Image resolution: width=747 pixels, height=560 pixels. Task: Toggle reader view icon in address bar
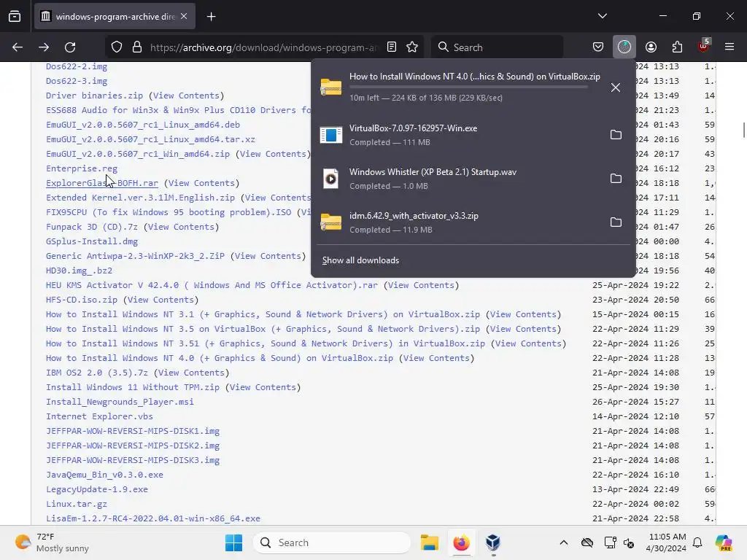pyautogui.click(x=392, y=47)
